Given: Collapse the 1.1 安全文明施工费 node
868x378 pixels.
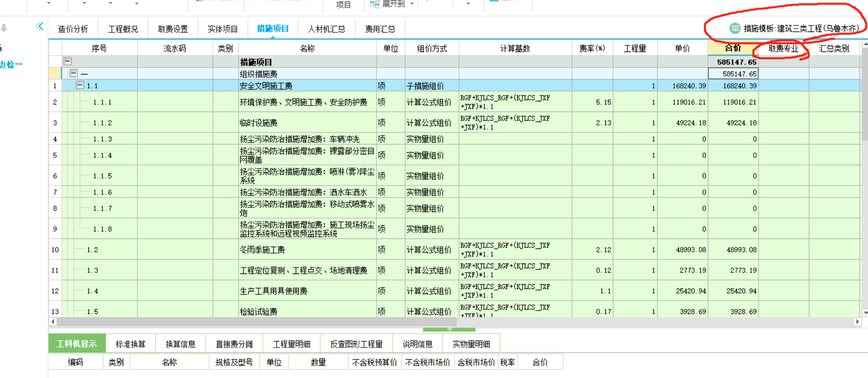Looking at the screenshot, I should (79, 85).
